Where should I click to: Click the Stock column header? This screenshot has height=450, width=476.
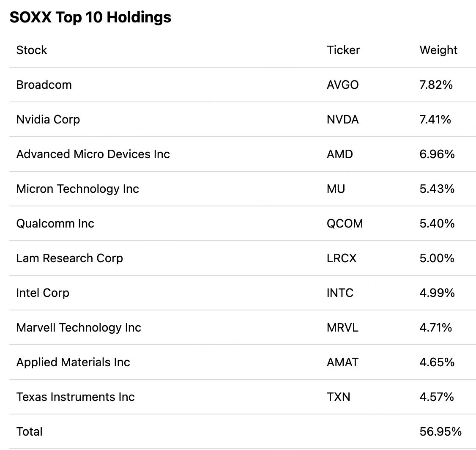click(32, 50)
